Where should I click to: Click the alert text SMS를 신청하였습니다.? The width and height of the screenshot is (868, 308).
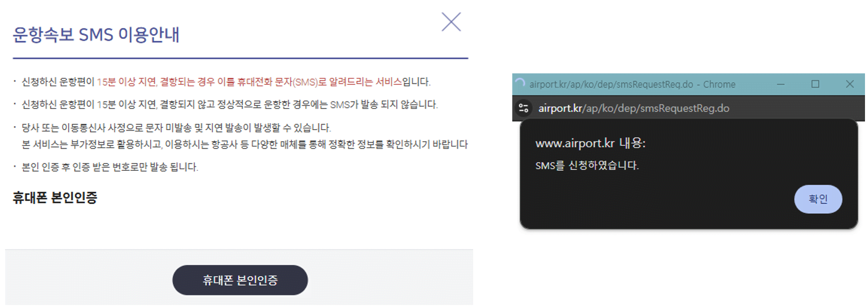587,165
